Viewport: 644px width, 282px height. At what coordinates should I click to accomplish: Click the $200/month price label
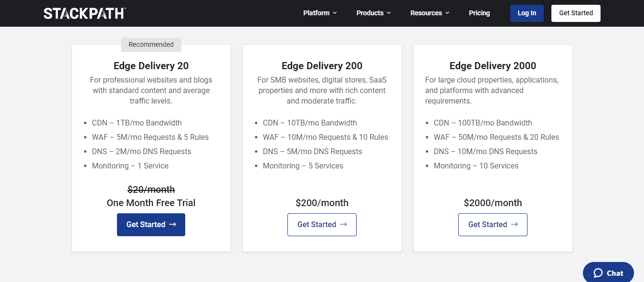[322, 203]
